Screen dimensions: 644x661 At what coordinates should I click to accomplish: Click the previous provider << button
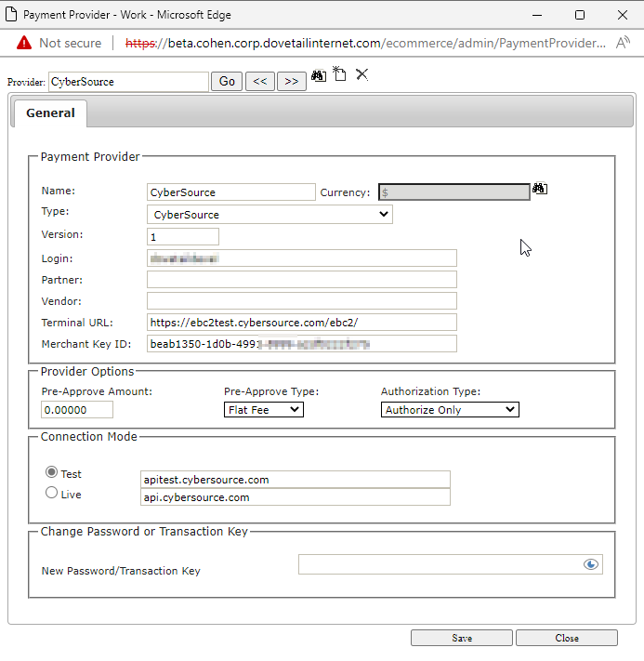(x=260, y=81)
